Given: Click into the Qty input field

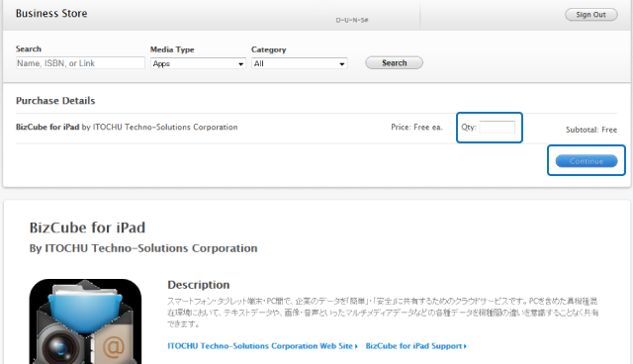Looking at the screenshot, I should [497, 128].
